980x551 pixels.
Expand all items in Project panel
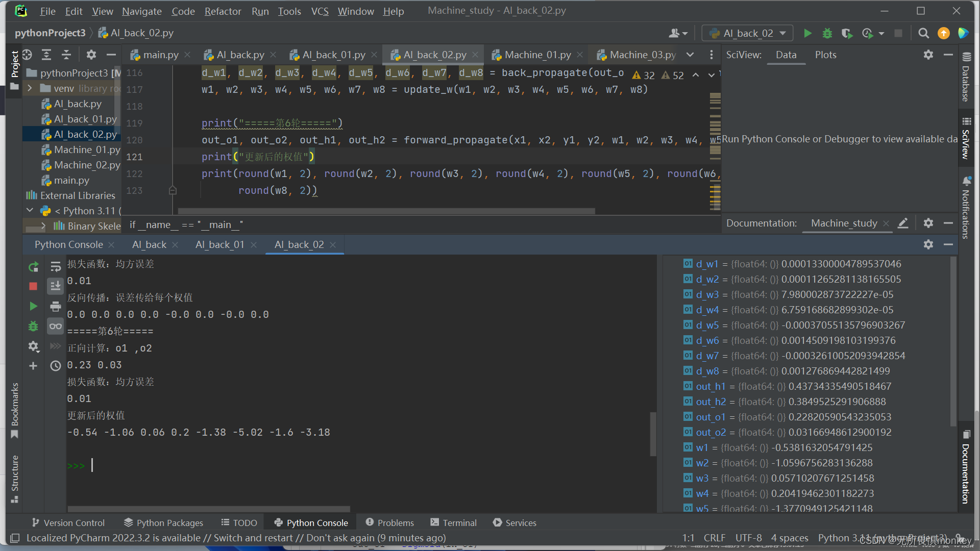46,55
